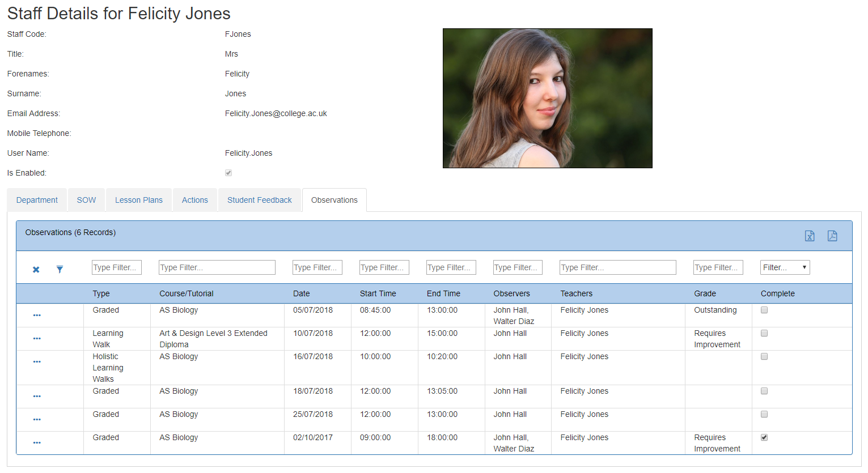Click the staff code FJones
The height and width of the screenshot is (473, 868).
pos(238,34)
